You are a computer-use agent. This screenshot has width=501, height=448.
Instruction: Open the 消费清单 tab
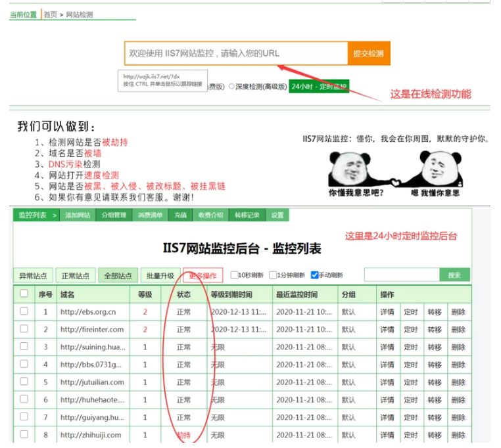tap(151, 215)
